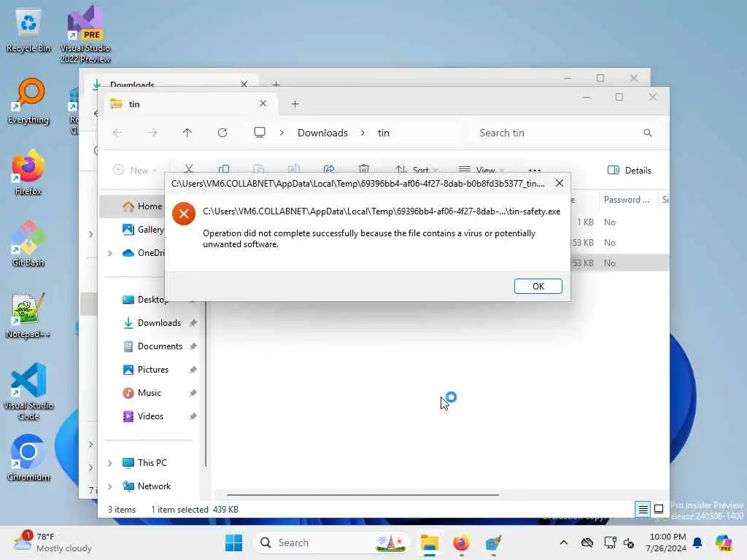Show hidden system tray icons
Viewport: 747px width, 560px height.
tap(564, 542)
